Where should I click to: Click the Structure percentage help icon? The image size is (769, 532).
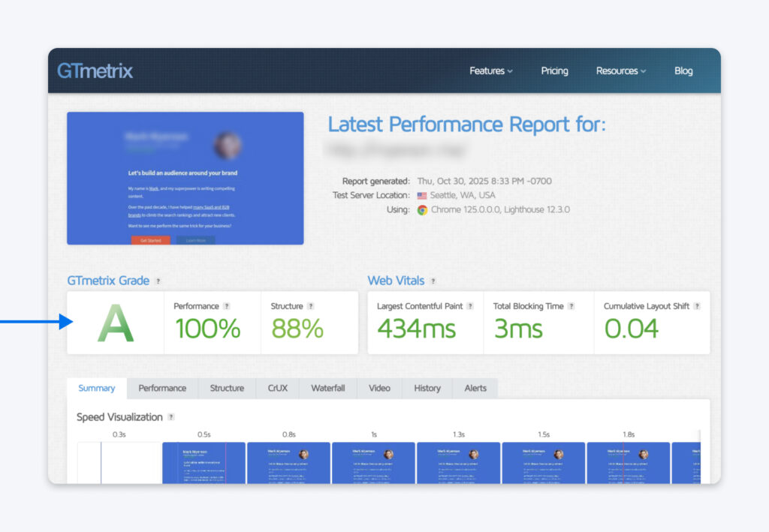(311, 306)
